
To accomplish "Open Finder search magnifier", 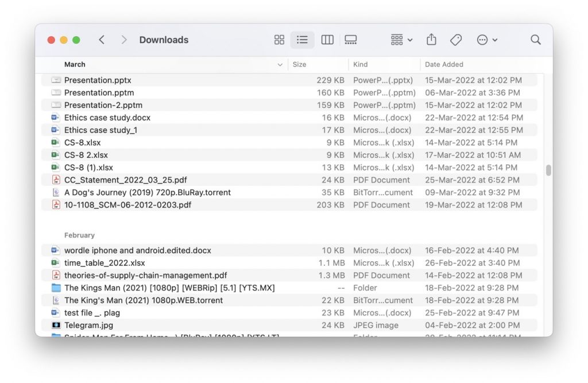I will 536,40.
